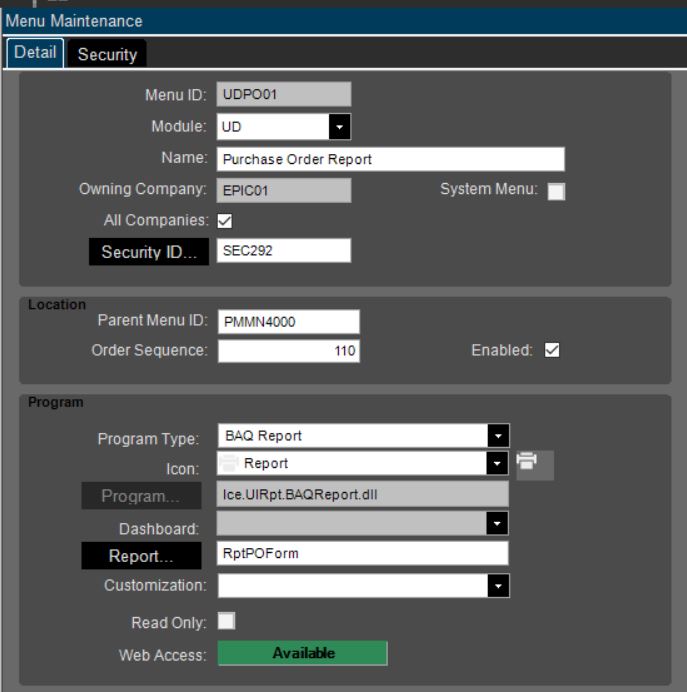Viewport: 687px width, 692px height.
Task: Click the Name field Purchase Order Report
Action: pyautogui.click(x=390, y=159)
